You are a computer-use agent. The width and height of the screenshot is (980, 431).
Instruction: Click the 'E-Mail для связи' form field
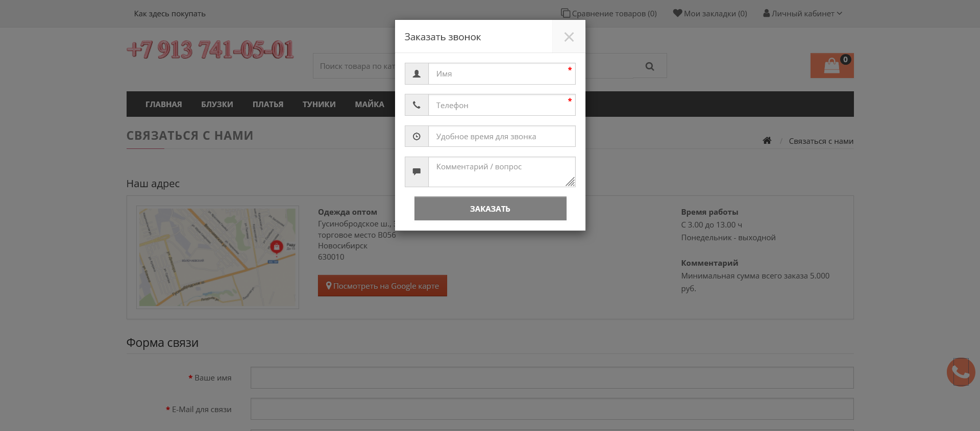[552, 409]
